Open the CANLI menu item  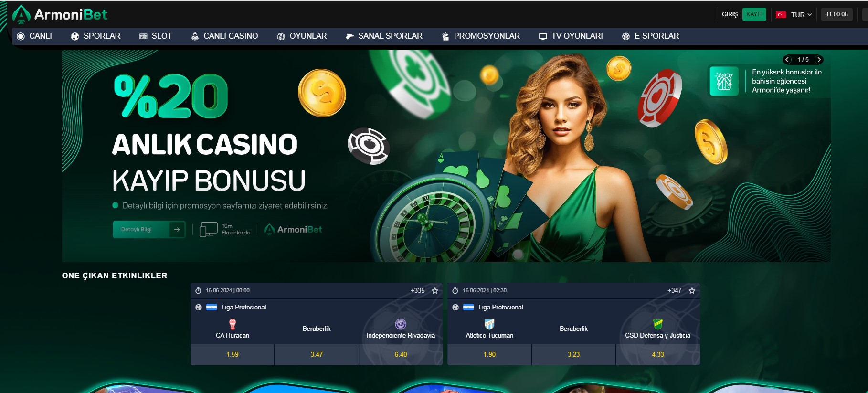tap(34, 36)
